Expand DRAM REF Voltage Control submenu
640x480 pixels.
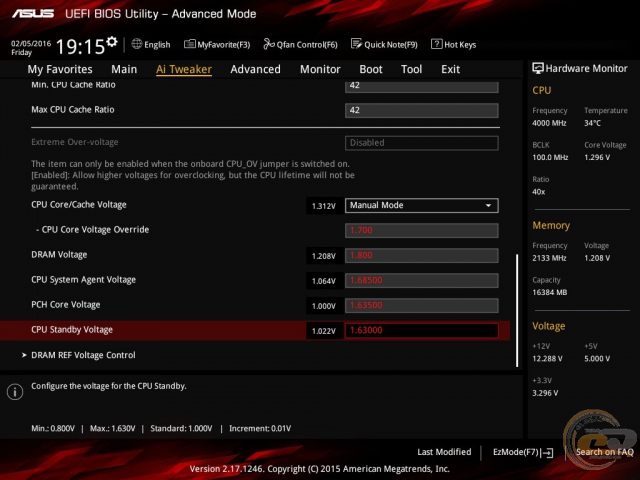[83, 355]
